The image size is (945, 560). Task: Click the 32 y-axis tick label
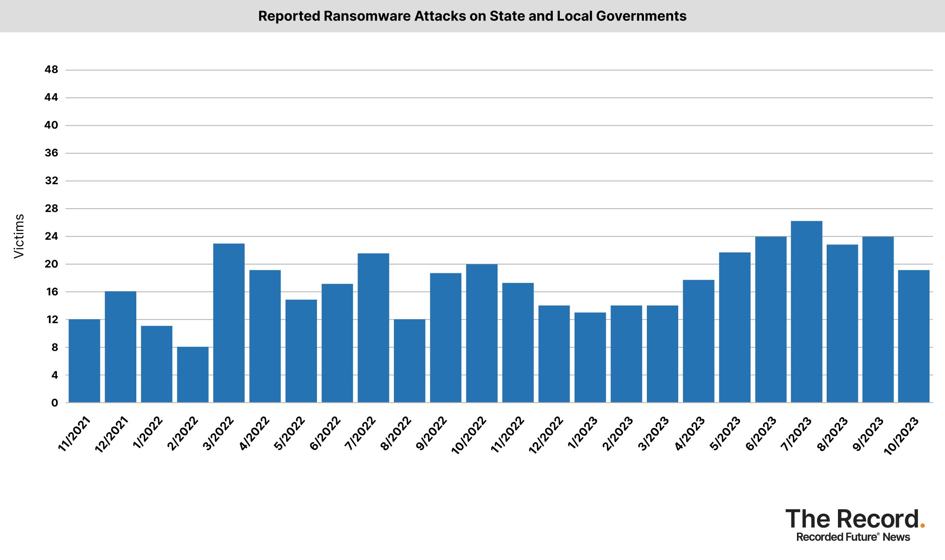pos(51,181)
